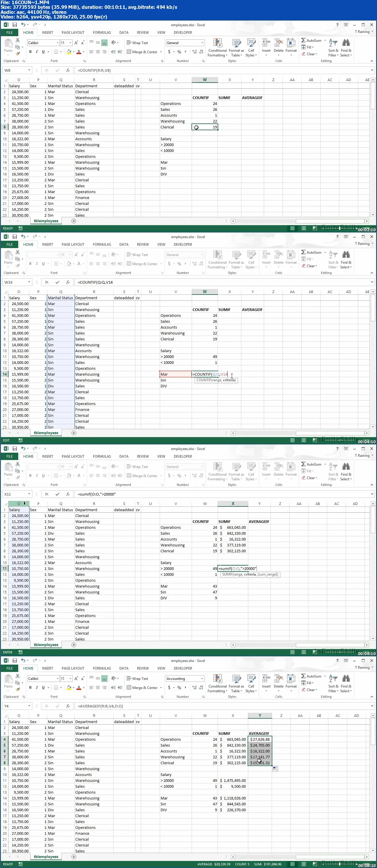Click the Accounting Number Format dollar icon in the Y4 frame

[169, 688]
